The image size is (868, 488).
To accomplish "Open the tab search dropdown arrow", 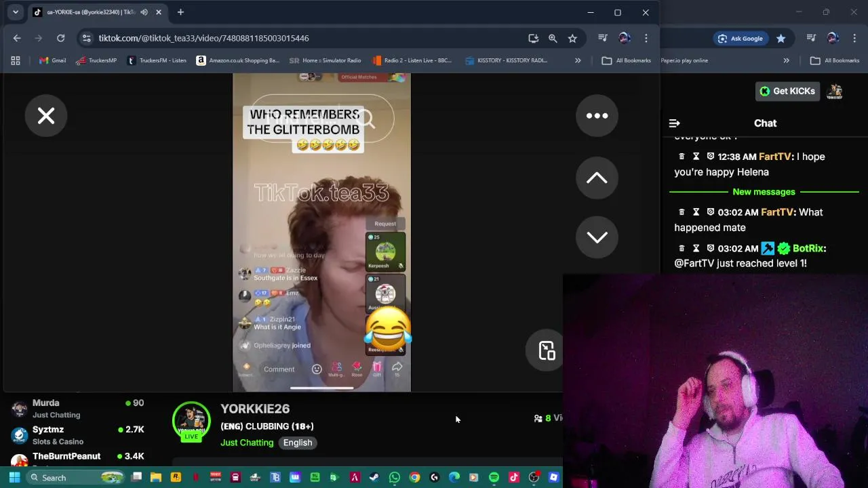I will tap(15, 12).
